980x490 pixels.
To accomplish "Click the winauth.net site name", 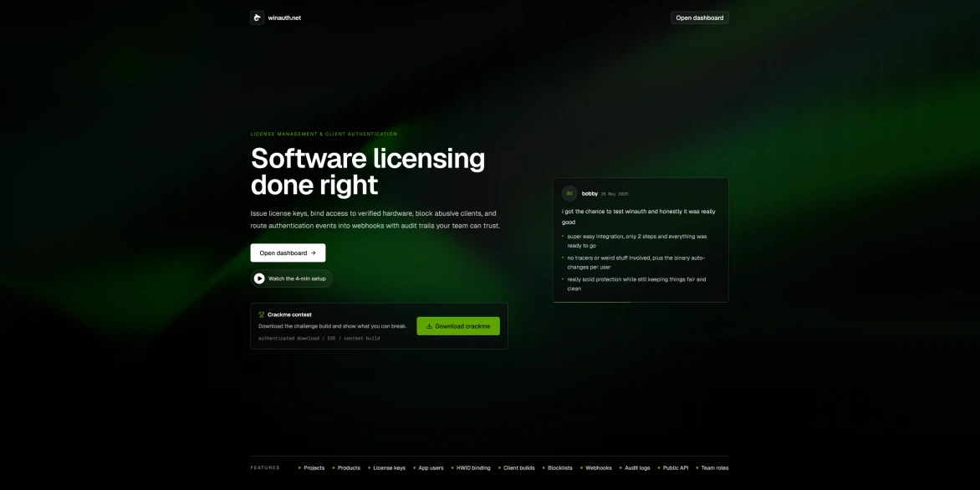I will [x=284, y=18].
